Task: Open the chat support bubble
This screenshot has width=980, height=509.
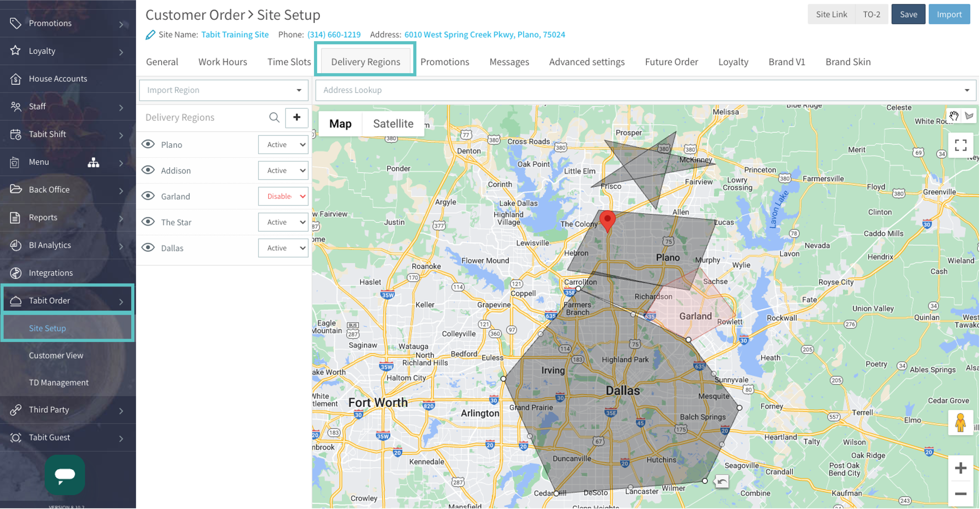Action: [65, 474]
